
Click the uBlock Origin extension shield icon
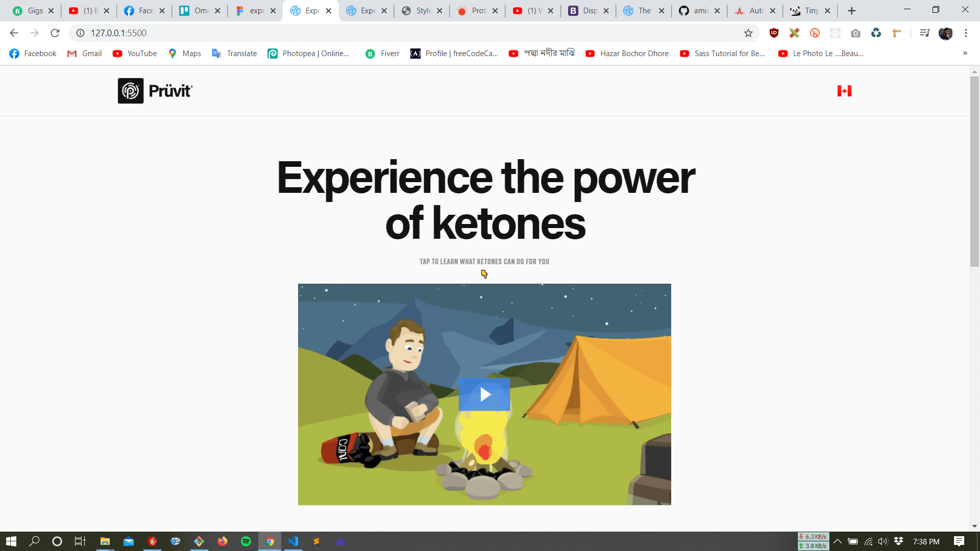click(774, 33)
